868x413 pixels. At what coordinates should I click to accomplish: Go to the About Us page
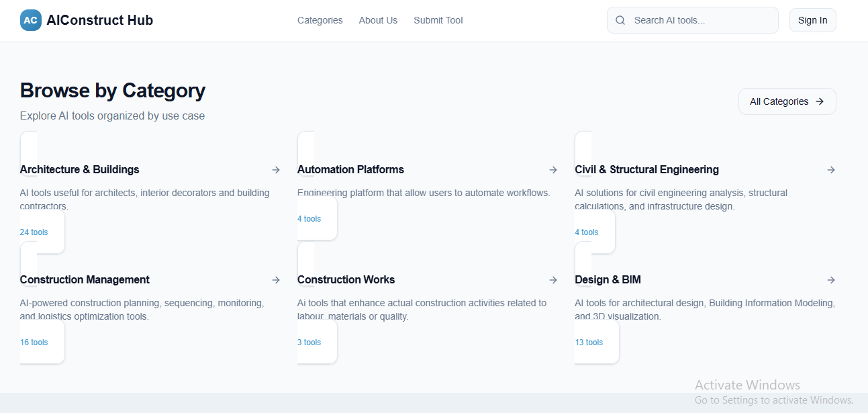(x=378, y=20)
